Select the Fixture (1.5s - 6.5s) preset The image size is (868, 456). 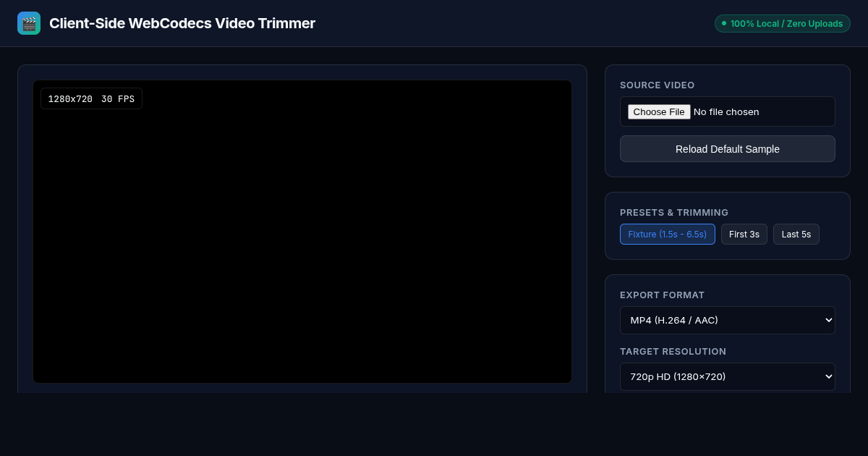[668, 235]
